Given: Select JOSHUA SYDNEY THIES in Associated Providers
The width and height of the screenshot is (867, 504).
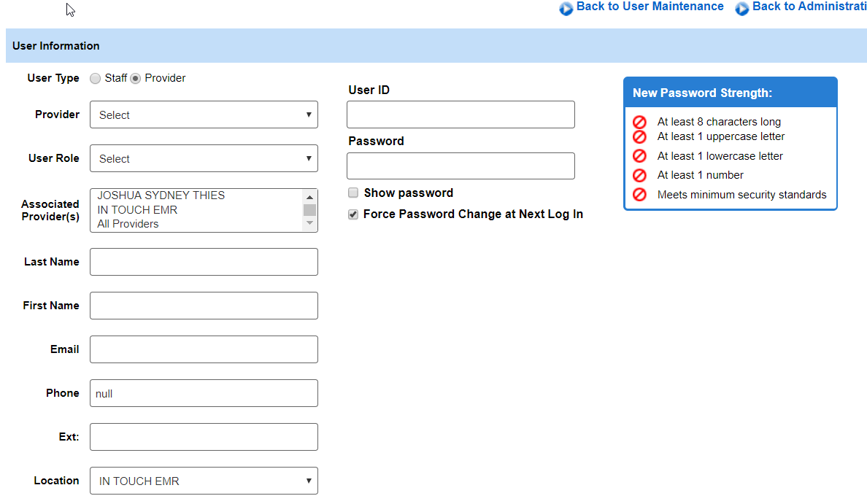Looking at the screenshot, I should (161, 195).
